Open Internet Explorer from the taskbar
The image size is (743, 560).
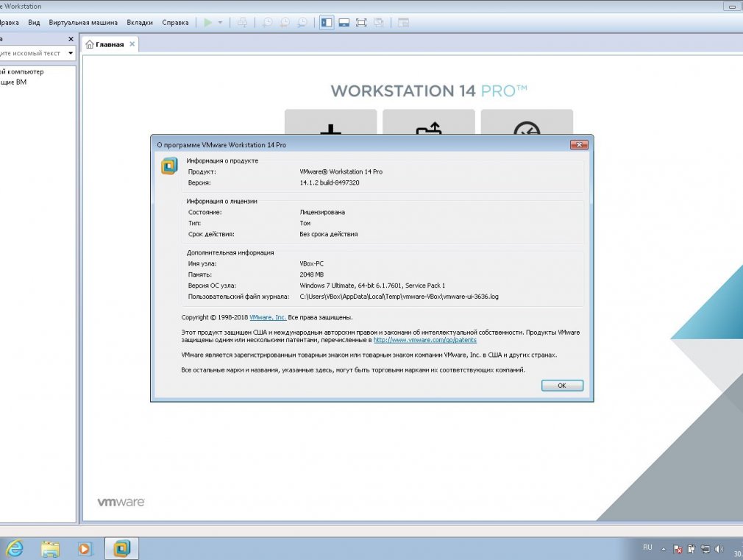[14, 549]
